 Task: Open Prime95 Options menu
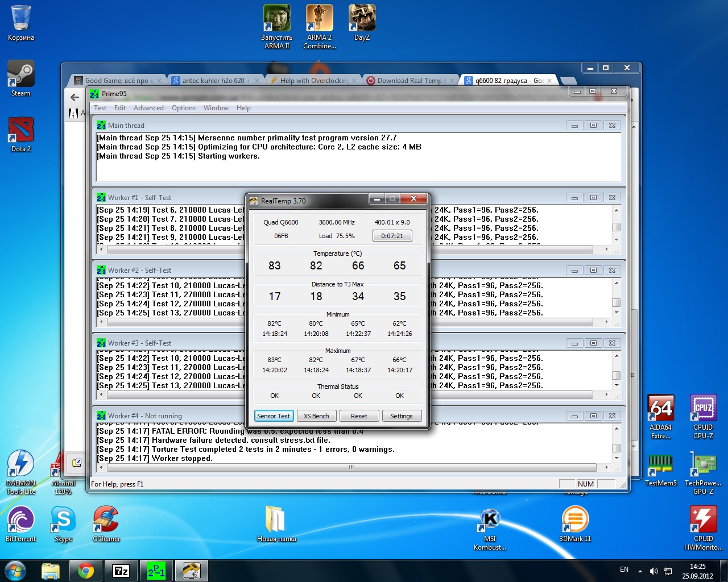[184, 108]
